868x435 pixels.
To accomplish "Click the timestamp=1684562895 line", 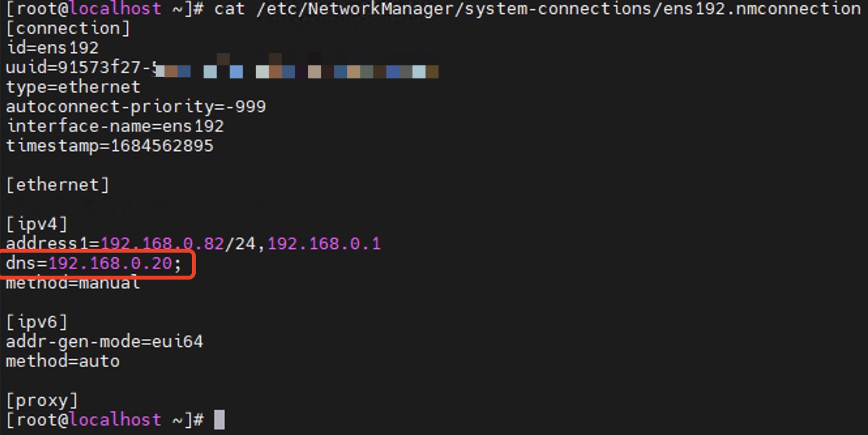I will pos(110,146).
